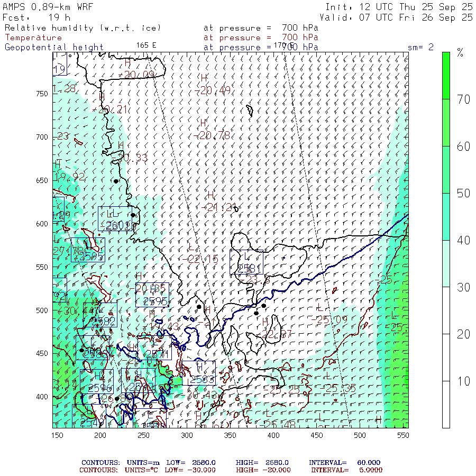
Task: Select the 'Fcst: 19 h' forecast hour text
Action: [36, 17]
